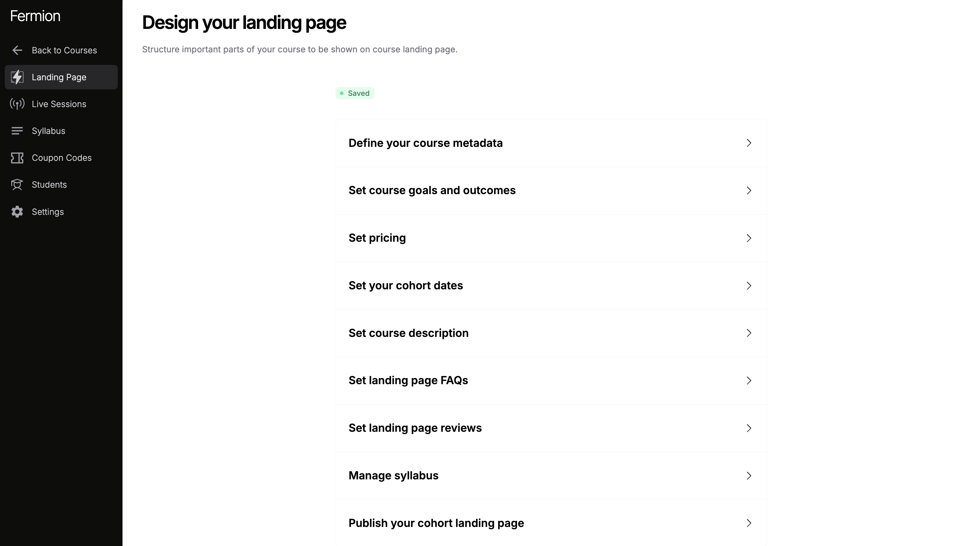Click the Live Sessions broadcast icon

click(x=17, y=104)
